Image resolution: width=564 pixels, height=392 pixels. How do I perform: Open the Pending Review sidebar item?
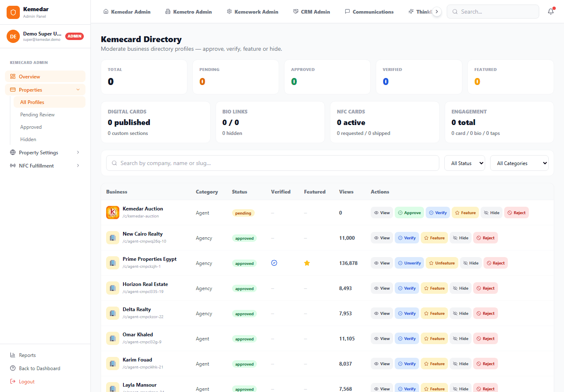(x=50, y=115)
